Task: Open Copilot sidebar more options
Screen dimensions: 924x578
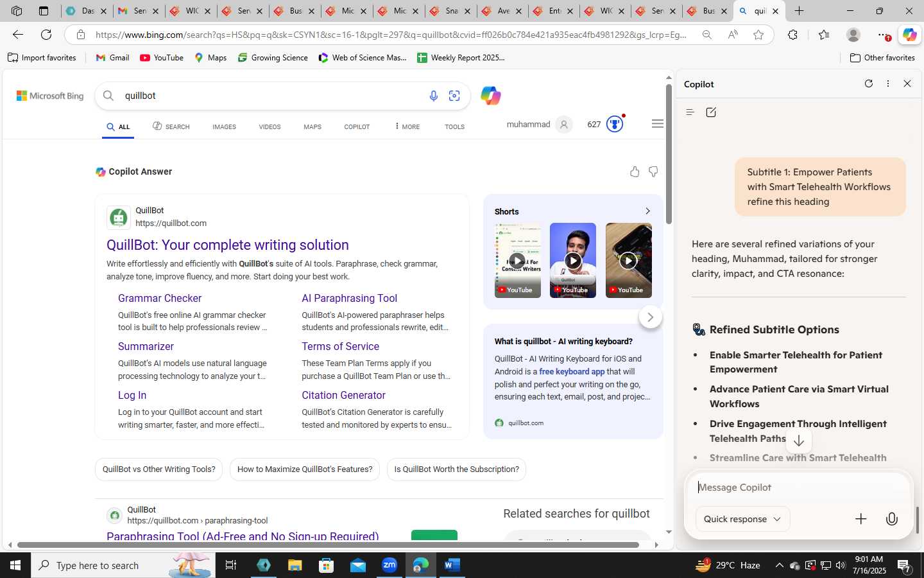Action: [x=888, y=83]
